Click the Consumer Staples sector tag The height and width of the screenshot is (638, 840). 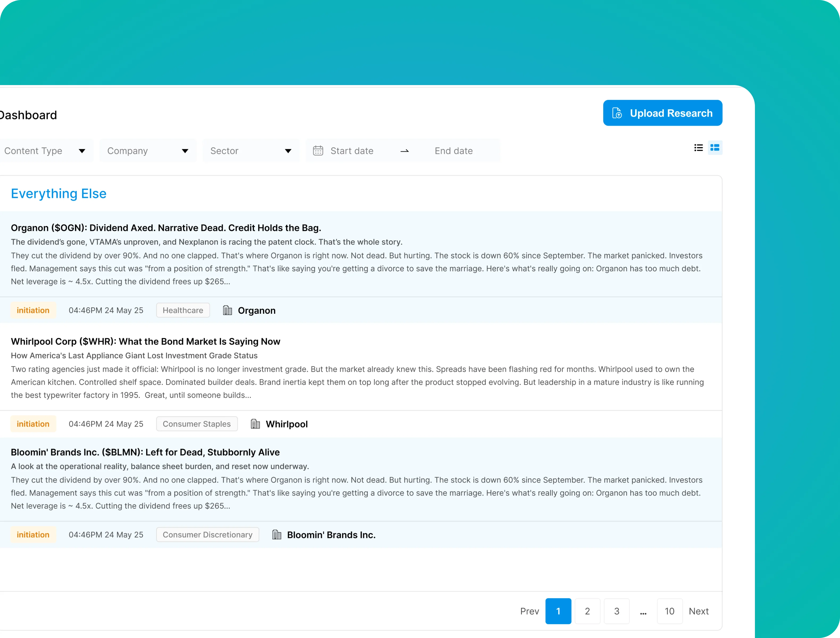pyautogui.click(x=197, y=424)
